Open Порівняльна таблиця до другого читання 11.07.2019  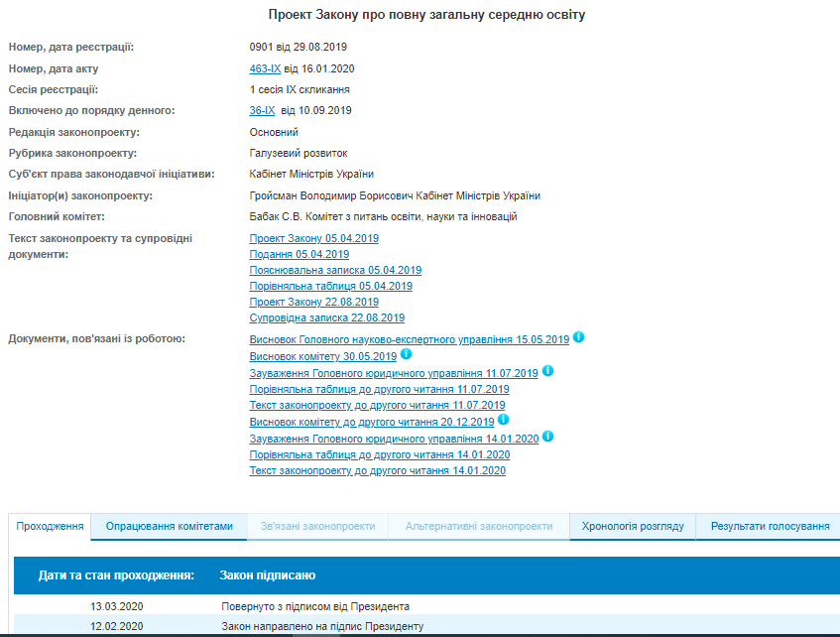(x=379, y=389)
